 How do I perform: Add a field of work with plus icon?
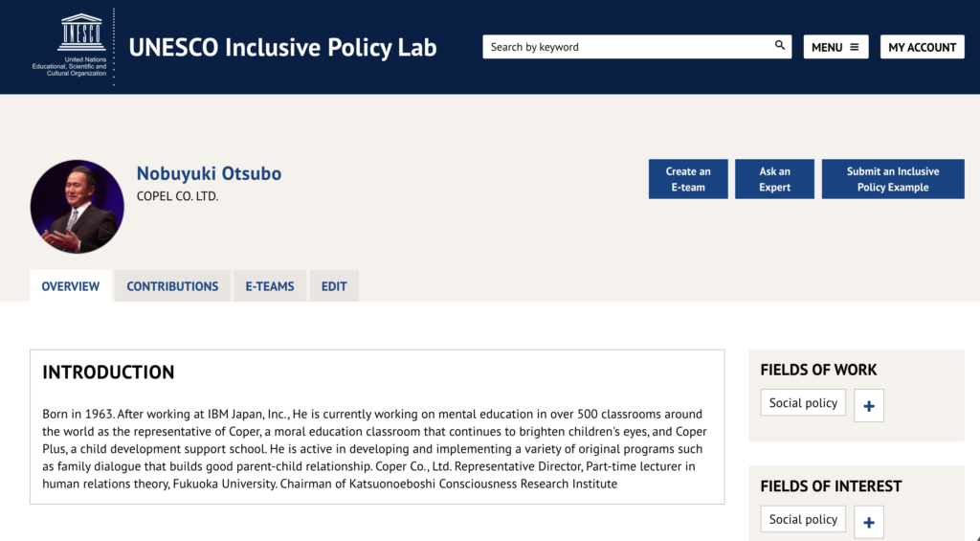(868, 406)
